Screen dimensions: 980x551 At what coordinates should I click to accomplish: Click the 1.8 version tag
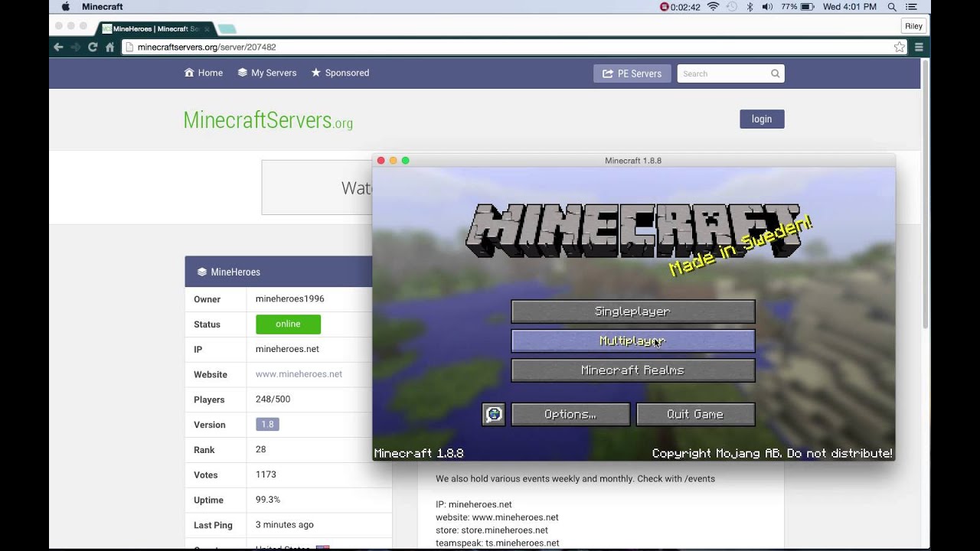click(x=267, y=424)
